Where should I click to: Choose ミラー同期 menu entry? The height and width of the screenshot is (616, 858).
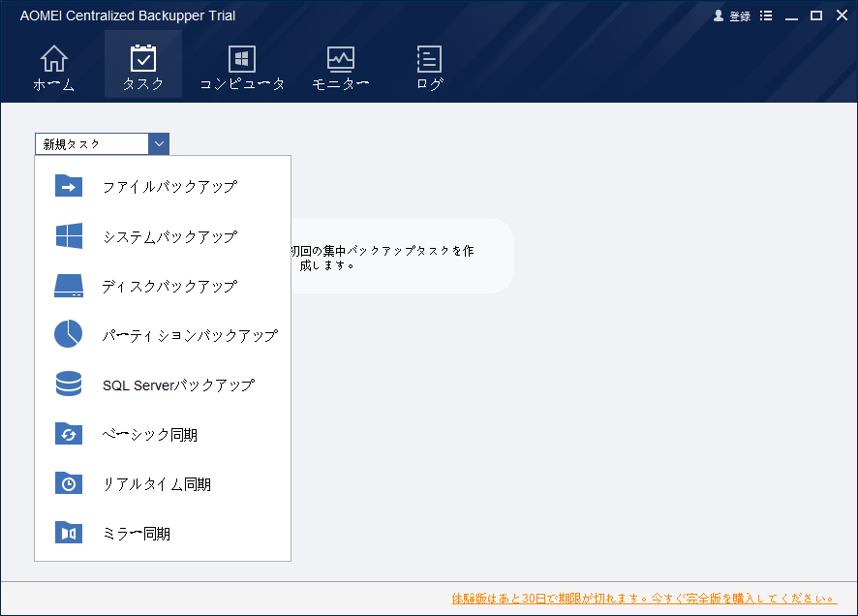(137, 534)
